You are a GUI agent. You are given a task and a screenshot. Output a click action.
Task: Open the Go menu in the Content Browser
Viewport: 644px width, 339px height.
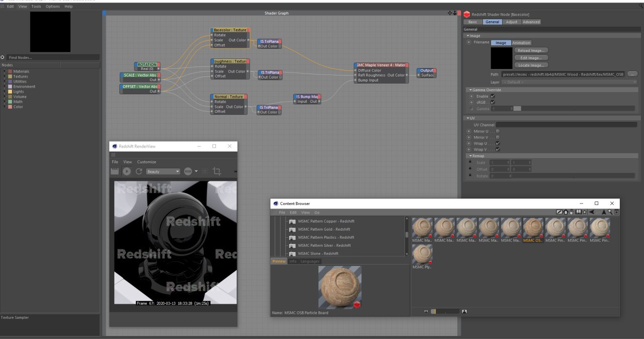[317, 213]
